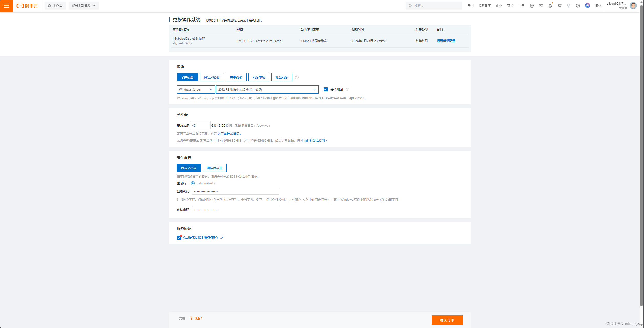
Task: Click the 登录密码 input field
Action: pos(235,191)
